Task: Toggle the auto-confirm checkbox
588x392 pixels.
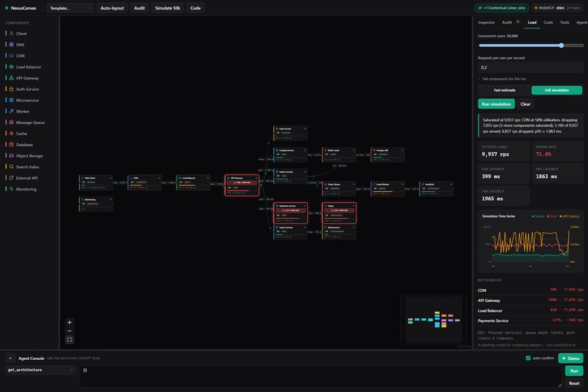Action: pyautogui.click(x=528, y=358)
